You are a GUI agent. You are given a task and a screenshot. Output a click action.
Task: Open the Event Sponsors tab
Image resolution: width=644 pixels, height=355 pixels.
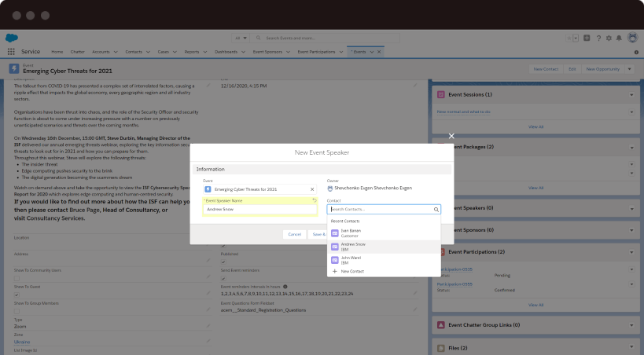[267, 52]
